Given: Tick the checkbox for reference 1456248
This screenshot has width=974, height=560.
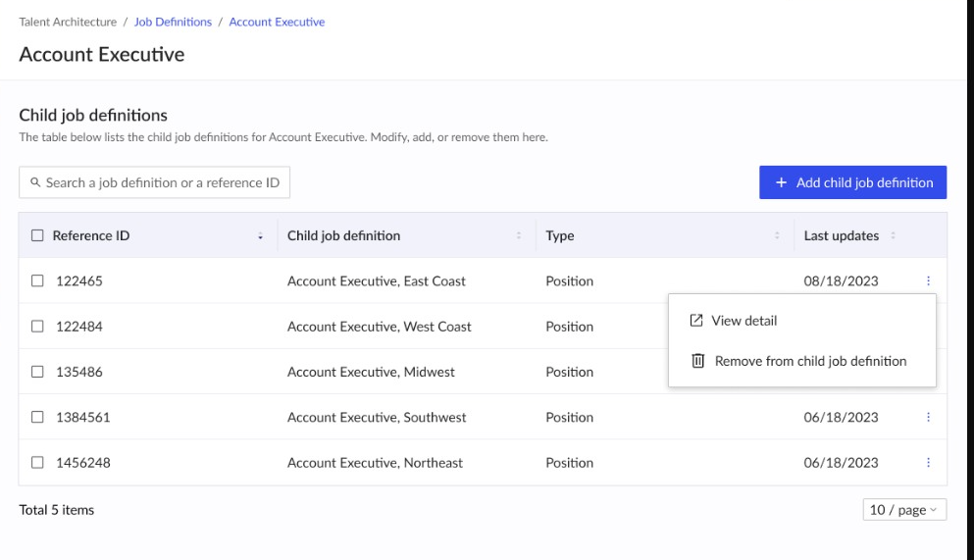Looking at the screenshot, I should (38, 463).
